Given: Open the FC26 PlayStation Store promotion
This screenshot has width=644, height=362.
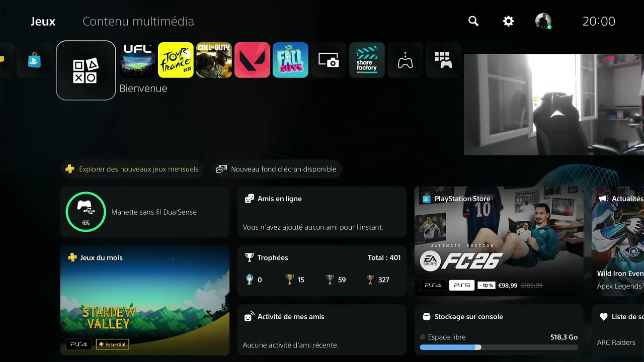Looking at the screenshot, I should tap(499, 241).
